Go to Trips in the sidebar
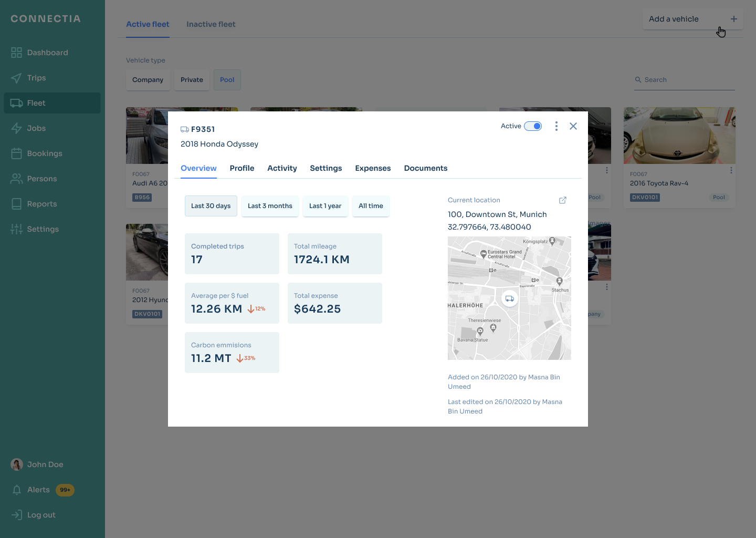The width and height of the screenshot is (756, 538). coord(52,78)
